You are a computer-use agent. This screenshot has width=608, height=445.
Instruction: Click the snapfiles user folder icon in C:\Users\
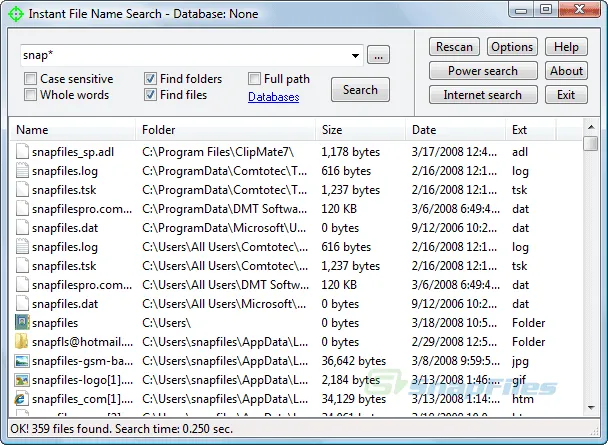[22, 323]
